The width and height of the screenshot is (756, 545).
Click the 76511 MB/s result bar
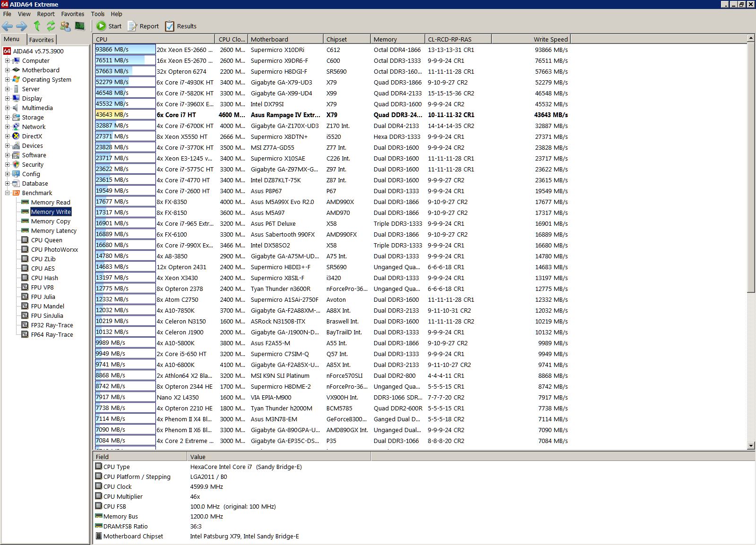click(x=125, y=60)
